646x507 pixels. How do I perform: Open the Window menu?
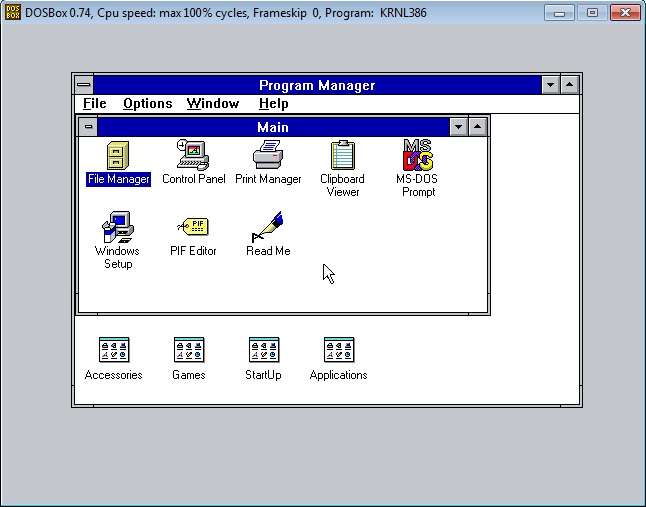213,103
